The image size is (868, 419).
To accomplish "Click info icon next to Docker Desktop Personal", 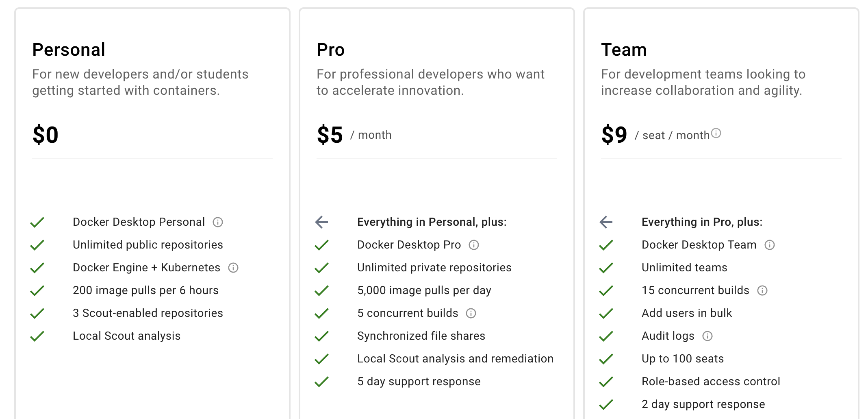I will click(218, 222).
